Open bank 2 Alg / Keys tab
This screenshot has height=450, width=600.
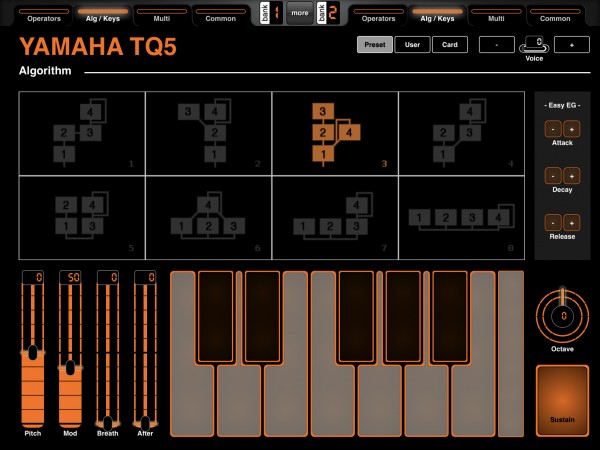point(437,16)
